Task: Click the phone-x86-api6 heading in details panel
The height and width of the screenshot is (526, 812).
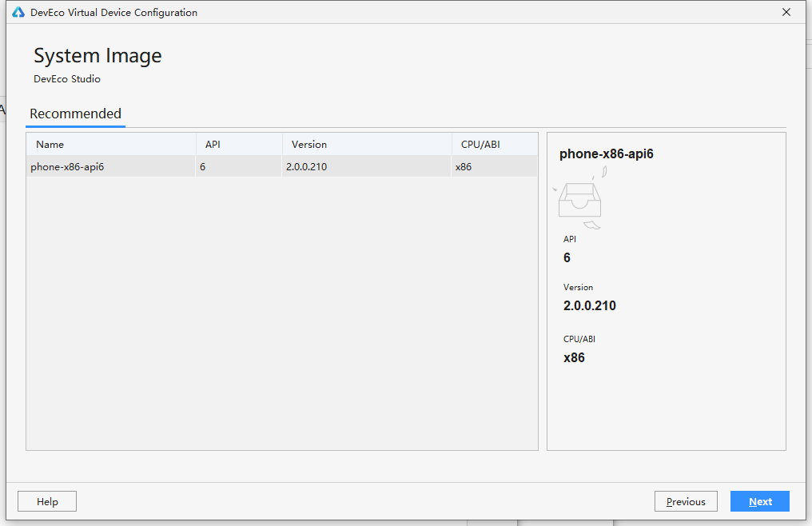Action: point(606,154)
